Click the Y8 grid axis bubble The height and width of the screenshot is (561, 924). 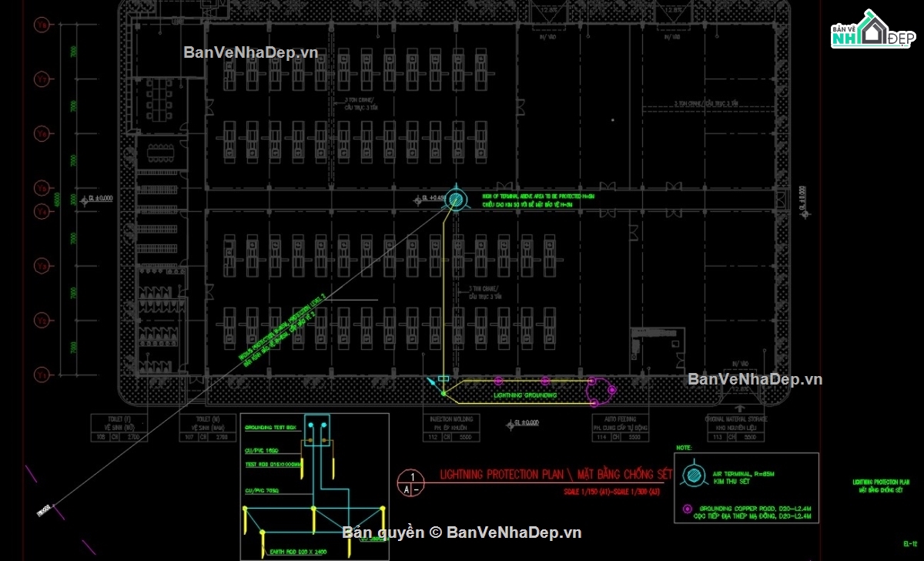[x=42, y=26]
